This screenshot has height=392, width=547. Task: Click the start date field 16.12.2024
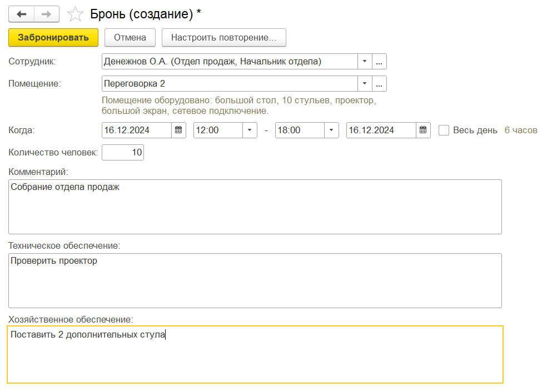pos(137,130)
